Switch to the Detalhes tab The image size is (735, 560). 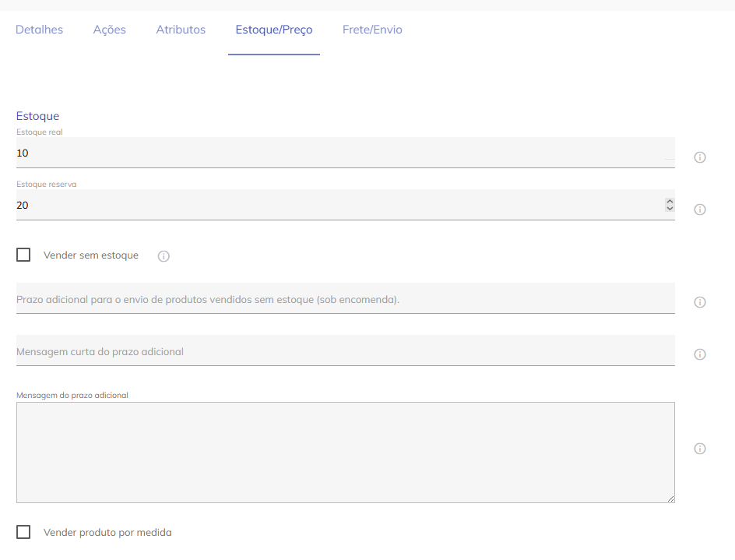pyautogui.click(x=39, y=30)
